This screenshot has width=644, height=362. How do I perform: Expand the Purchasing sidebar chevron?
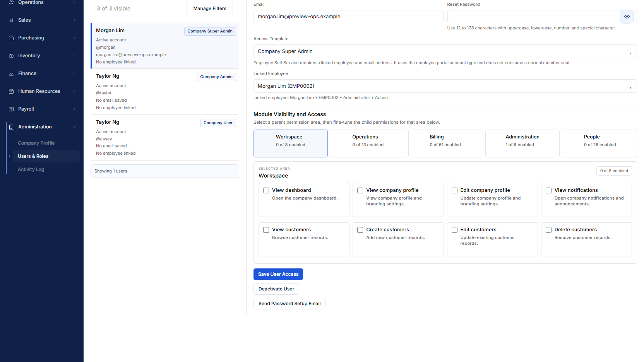(74, 38)
